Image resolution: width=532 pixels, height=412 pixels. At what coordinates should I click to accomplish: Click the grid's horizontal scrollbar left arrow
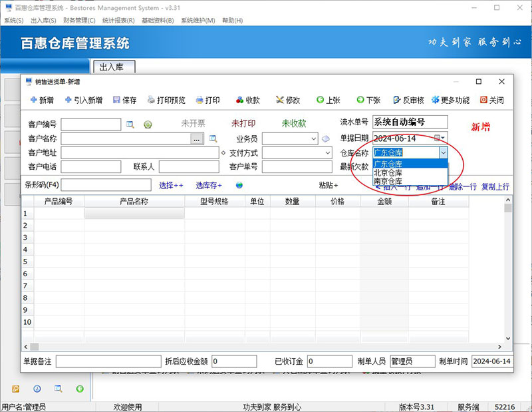point(26,347)
